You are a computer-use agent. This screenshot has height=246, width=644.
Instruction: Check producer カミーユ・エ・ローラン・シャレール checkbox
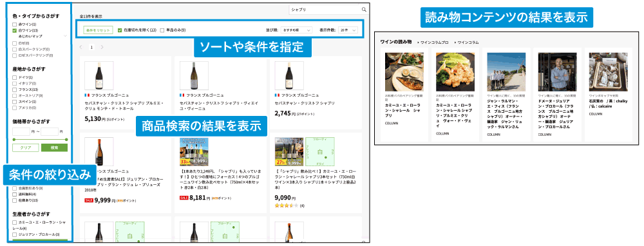pyautogui.click(x=15, y=223)
